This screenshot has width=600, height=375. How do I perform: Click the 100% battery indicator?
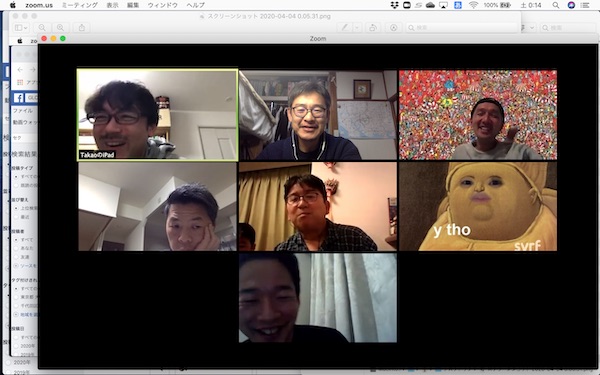497,5
